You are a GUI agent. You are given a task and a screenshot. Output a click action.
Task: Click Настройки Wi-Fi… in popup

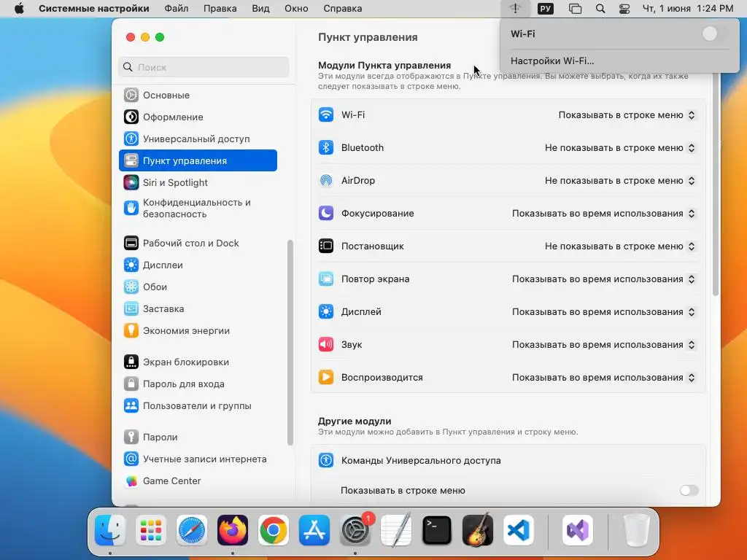(552, 61)
